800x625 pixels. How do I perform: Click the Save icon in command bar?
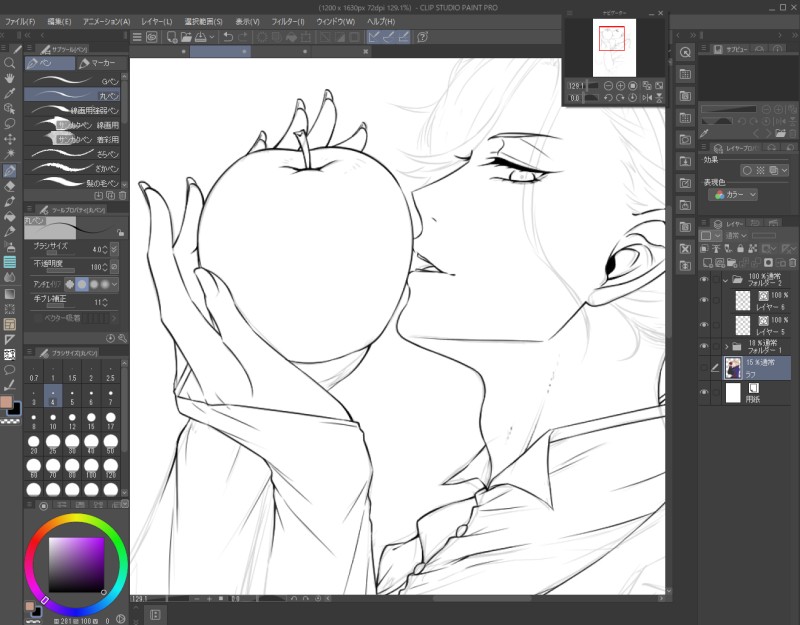point(200,37)
